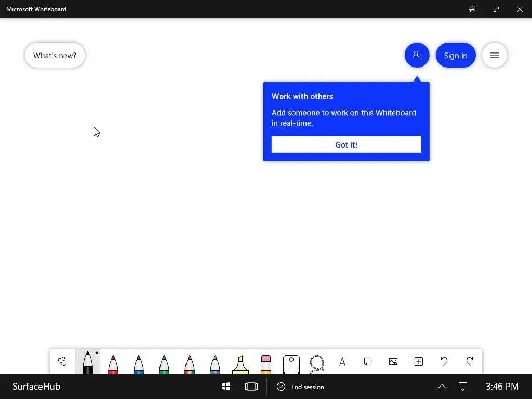532x399 pixels.
Task: Open the hamburger settings menu
Action: coord(495,55)
